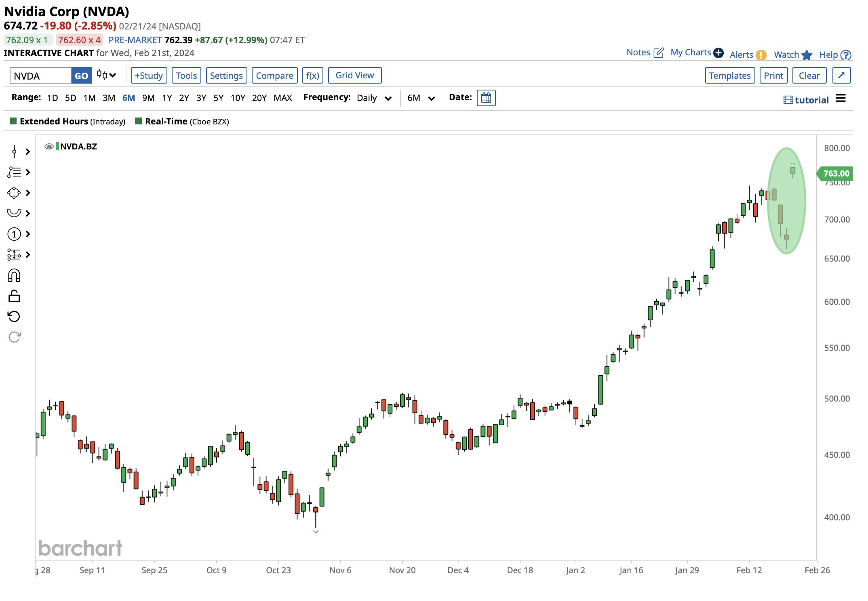Click the Print button
The width and height of the screenshot is (868, 601).
[x=773, y=76]
